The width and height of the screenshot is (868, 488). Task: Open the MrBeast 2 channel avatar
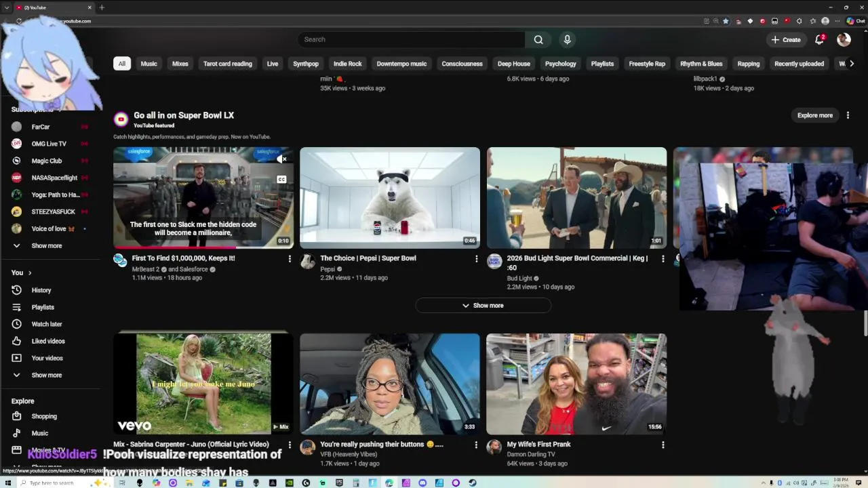tap(120, 261)
